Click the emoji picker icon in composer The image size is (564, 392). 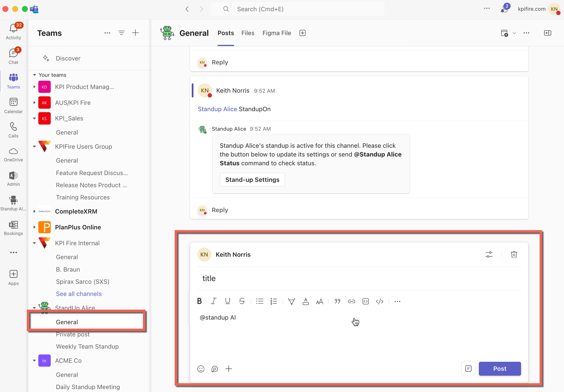point(201,369)
